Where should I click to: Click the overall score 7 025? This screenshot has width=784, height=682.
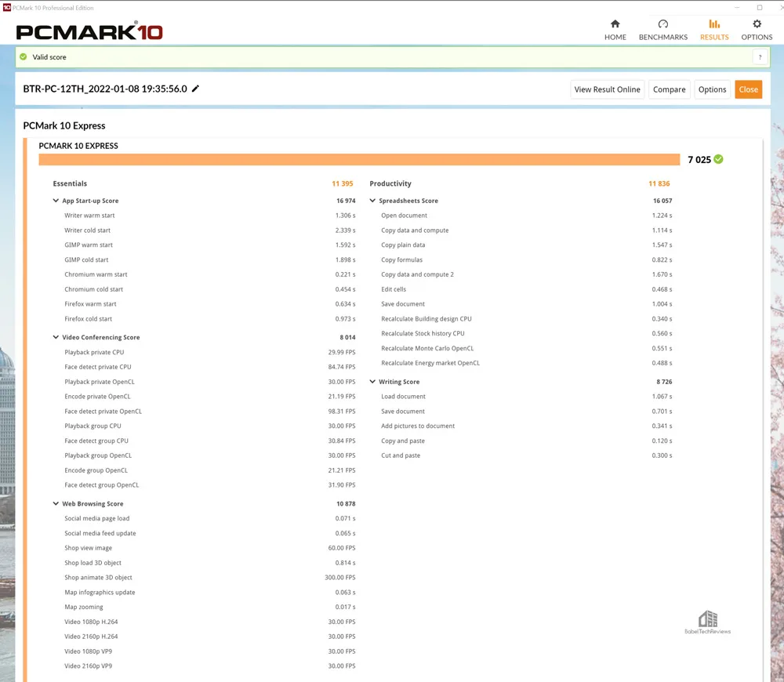[699, 159]
